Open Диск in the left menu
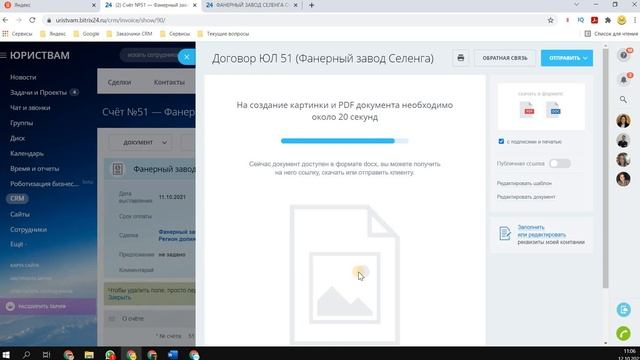 coord(18,138)
